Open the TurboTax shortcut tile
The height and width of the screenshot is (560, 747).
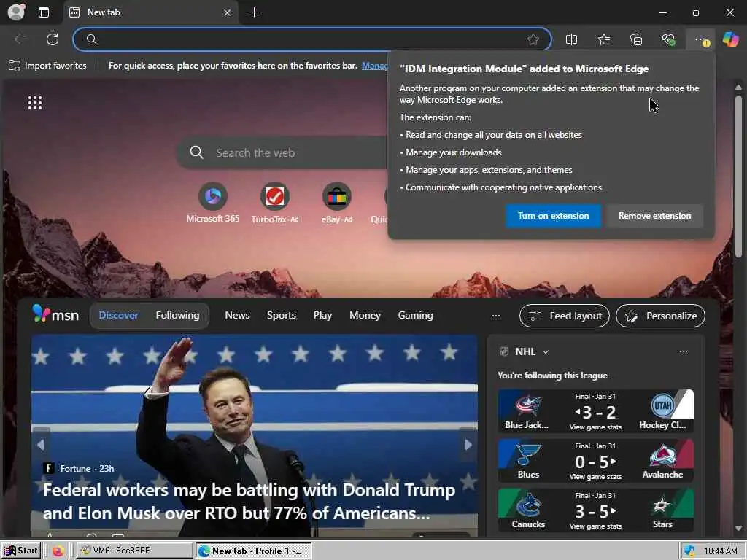pyautogui.click(x=275, y=203)
